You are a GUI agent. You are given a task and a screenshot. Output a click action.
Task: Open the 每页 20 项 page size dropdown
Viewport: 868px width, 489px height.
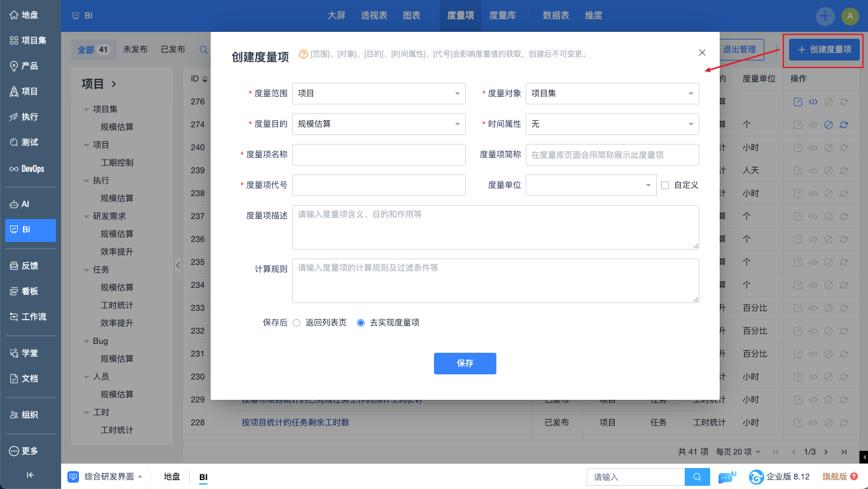click(738, 452)
